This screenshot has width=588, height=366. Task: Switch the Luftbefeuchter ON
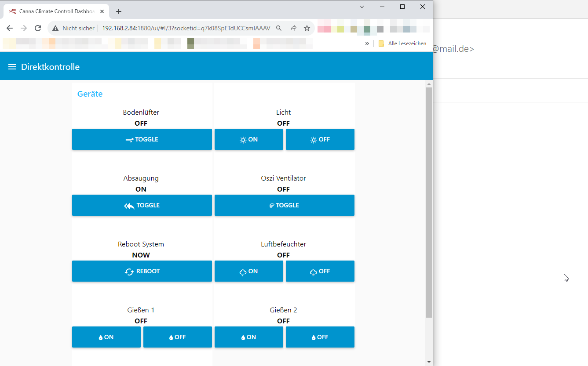point(249,271)
